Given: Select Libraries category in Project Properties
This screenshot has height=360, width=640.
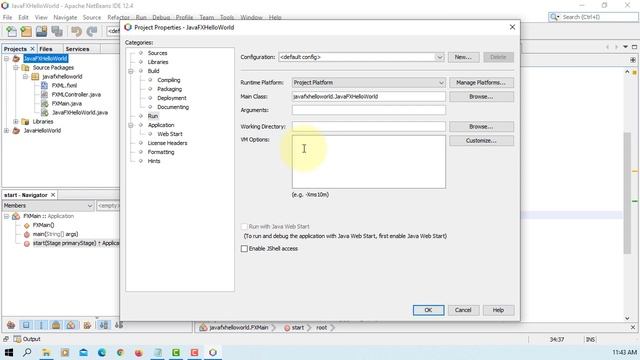Looking at the screenshot, I should 158,62.
